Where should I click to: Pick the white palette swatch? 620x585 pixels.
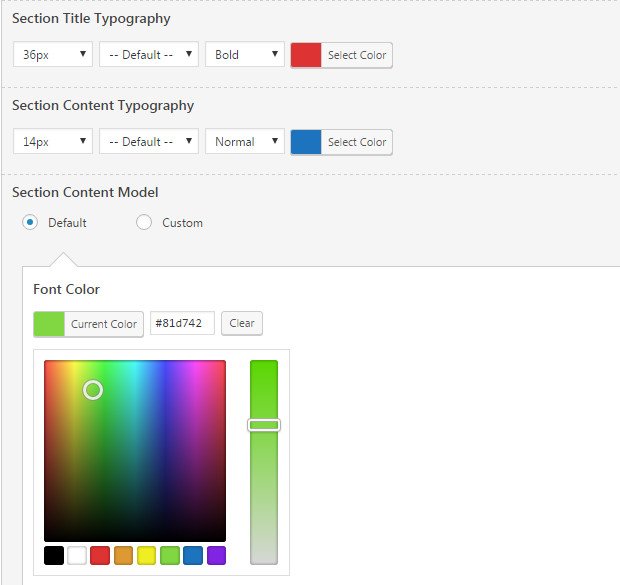click(77, 555)
